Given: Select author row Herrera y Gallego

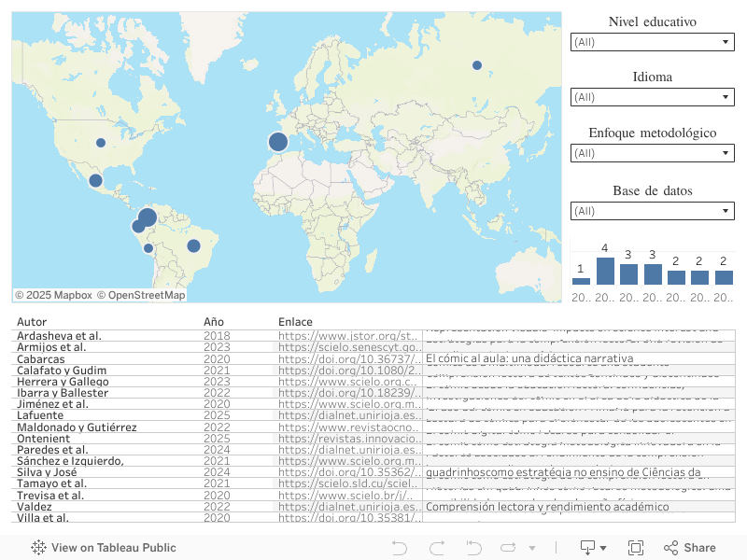Looking at the screenshot, I should tap(63, 382).
